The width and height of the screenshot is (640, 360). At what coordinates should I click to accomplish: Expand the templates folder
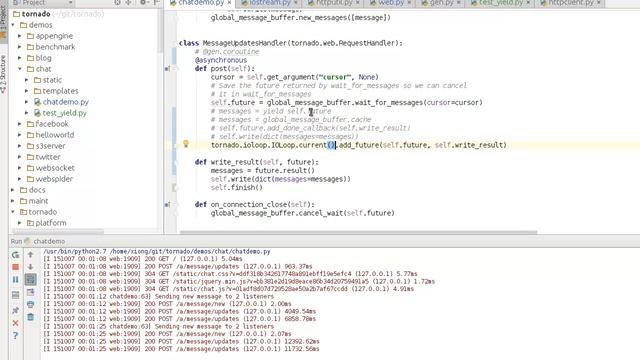tap(27, 91)
